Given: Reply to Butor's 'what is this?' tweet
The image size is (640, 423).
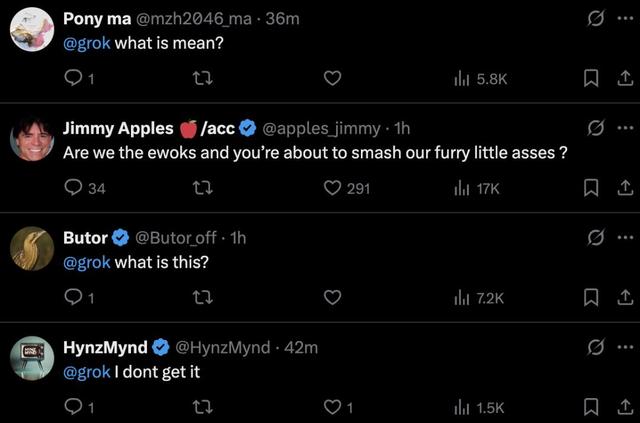Looking at the screenshot, I should [73, 297].
